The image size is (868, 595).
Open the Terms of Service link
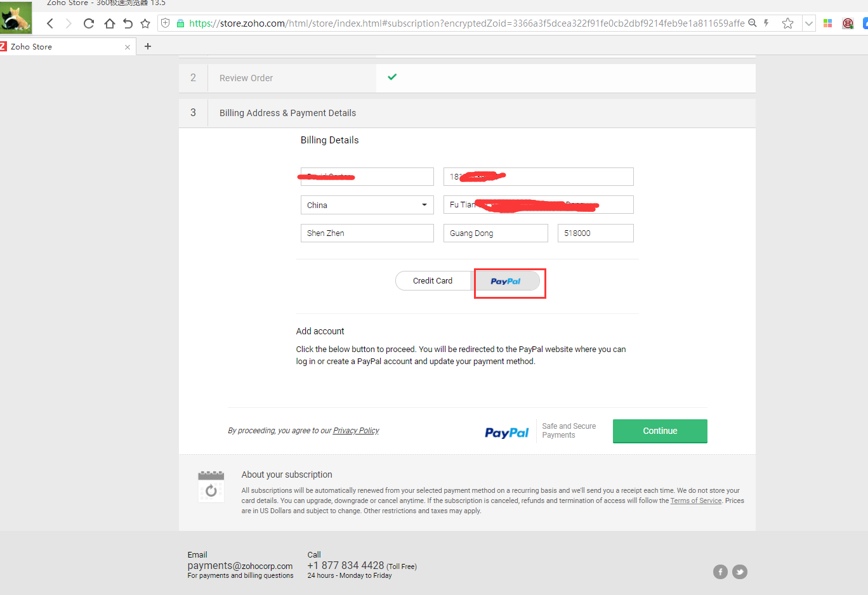coord(696,500)
